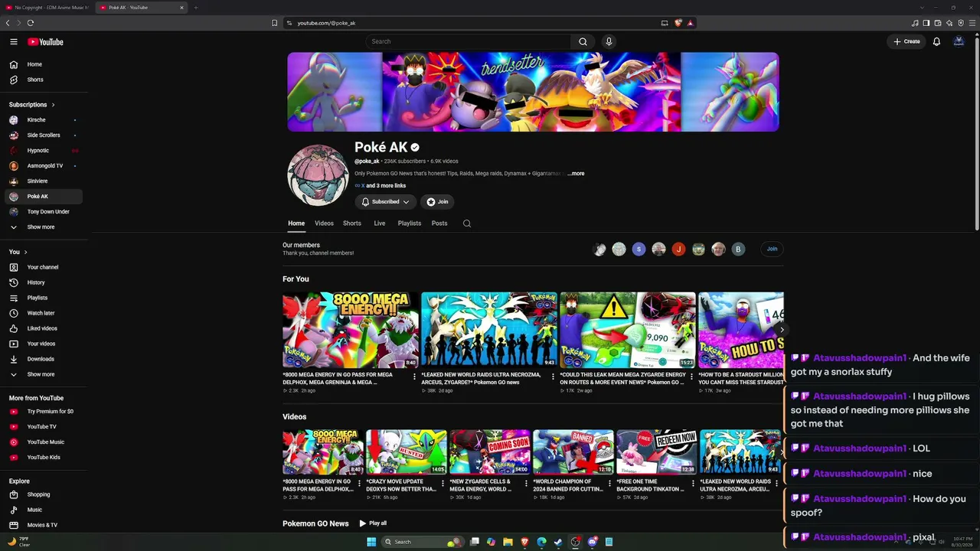Viewport: 980px width, 551px height.
Task: Switch to the Posts tab
Action: (439, 223)
